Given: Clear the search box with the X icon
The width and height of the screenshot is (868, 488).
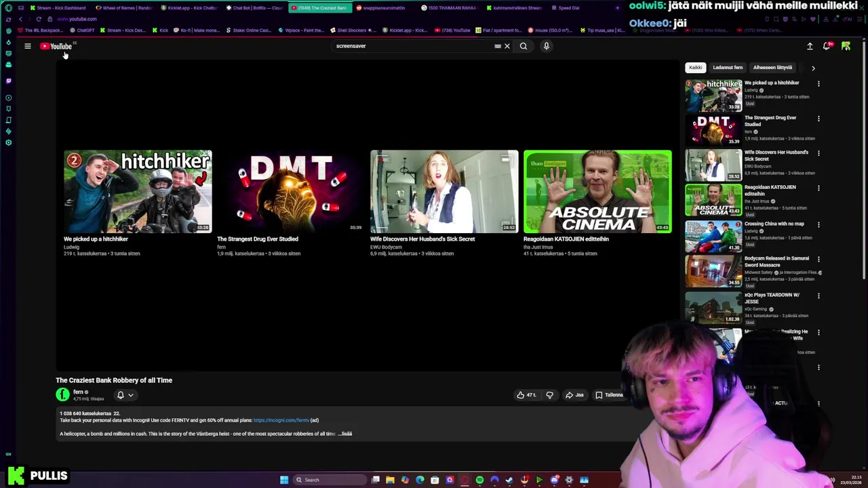Looking at the screenshot, I should tap(507, 46).
